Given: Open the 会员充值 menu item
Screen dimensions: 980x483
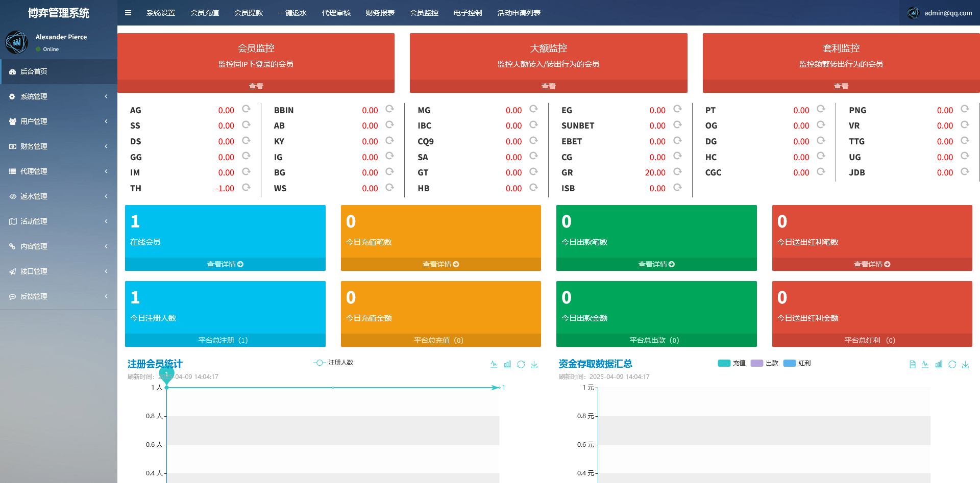Looking at the screenshot, I should click(204, 13).
